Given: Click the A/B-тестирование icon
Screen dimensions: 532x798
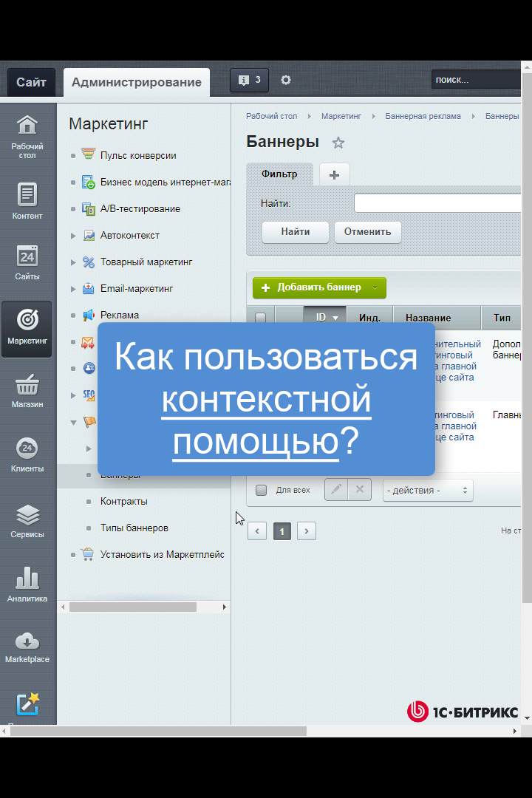Looking at the screenshot, I should (x=89, y=208).
